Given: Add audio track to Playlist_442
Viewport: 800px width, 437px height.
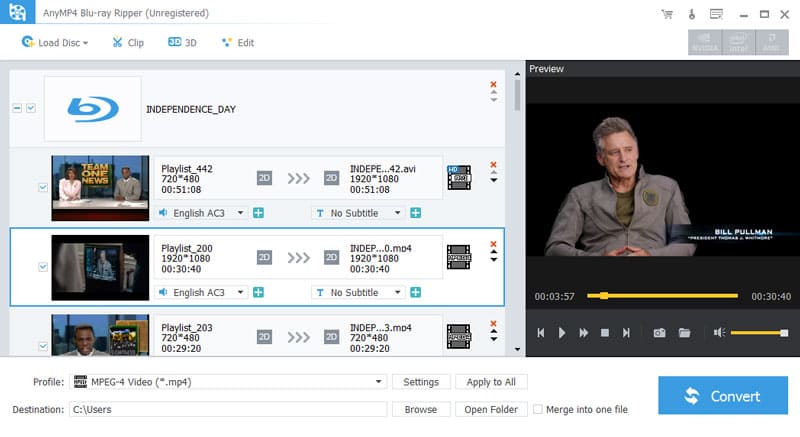Looking at the screenshot, I should click(259, 213).
